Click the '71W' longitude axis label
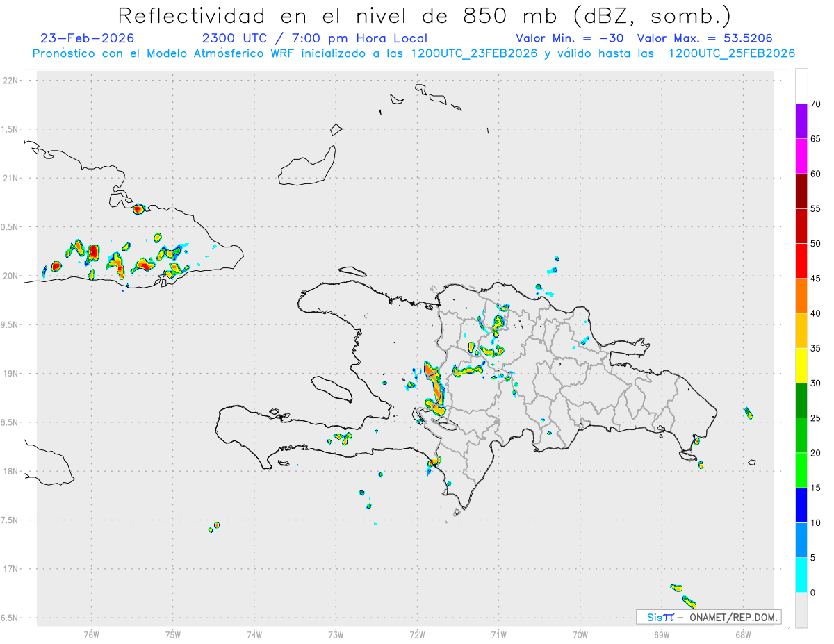This screenshot has height=644, width=834. click(x=498, y=634)
